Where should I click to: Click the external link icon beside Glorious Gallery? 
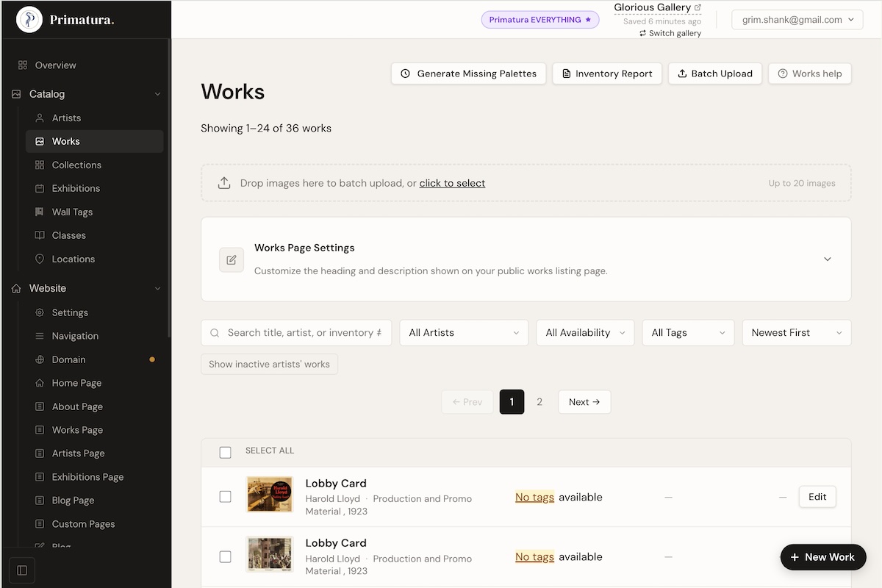click(698, 7)
